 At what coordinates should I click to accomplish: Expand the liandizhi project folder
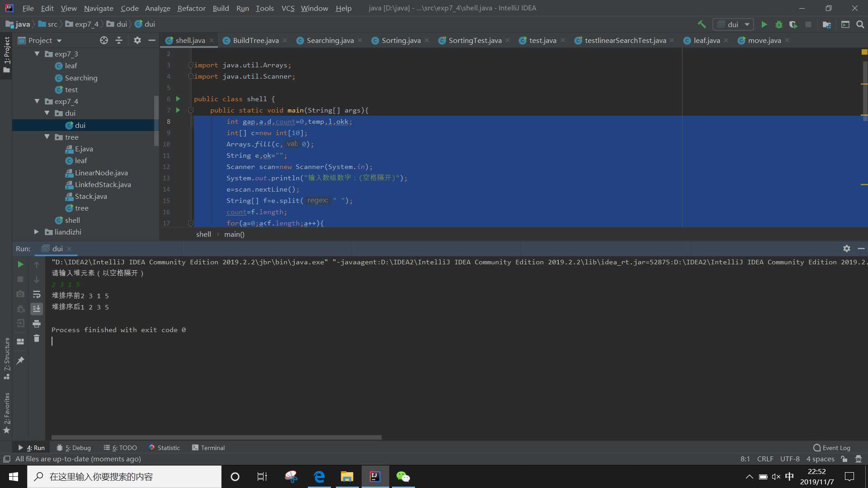(36, 232)
